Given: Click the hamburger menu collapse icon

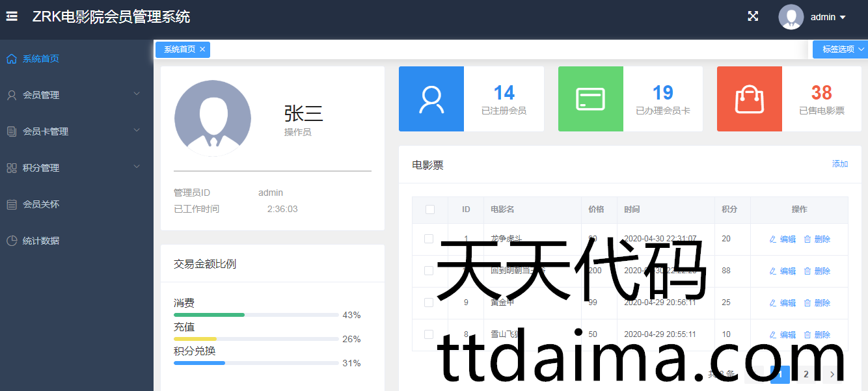Looking at the screenshot, I should click(x=12, y=17).
